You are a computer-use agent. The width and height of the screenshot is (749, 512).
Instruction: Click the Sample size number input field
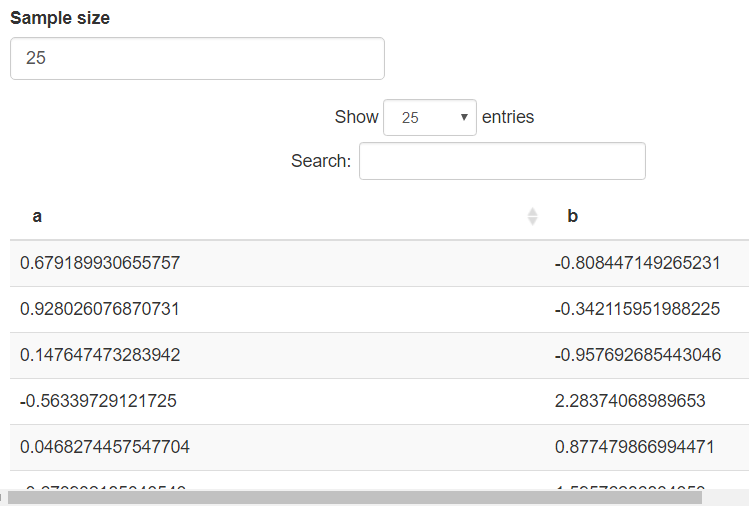click(x=197, y=59)
